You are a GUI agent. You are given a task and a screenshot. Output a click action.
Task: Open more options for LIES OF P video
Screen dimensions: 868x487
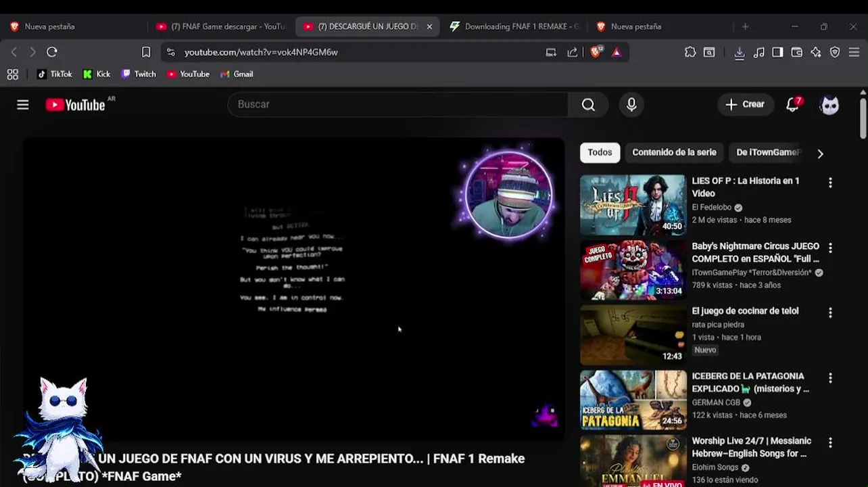[830, 183]
